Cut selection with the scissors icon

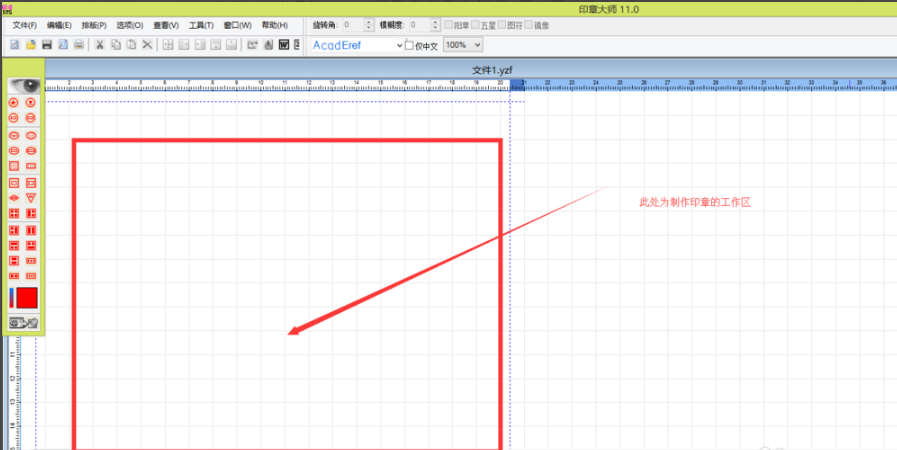pos(100,45)
